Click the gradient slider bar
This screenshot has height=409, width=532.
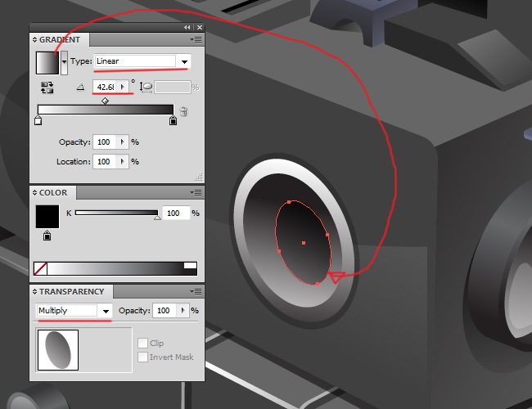click(x=106, y=110)
